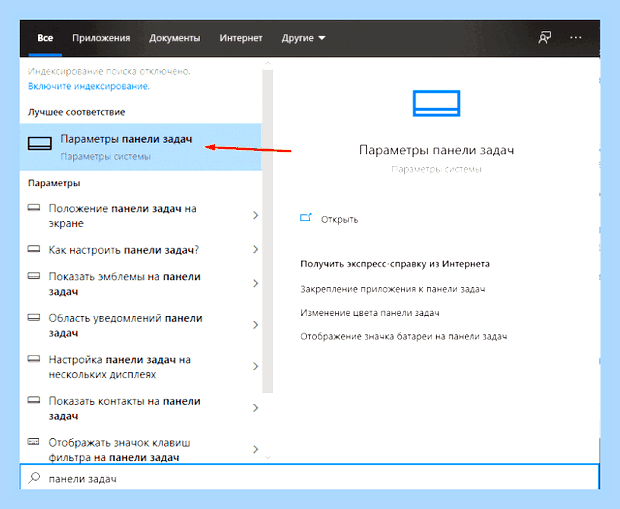
Task: Click icon next to Показать эмблемы на панели задач
Action: point(34,276)
